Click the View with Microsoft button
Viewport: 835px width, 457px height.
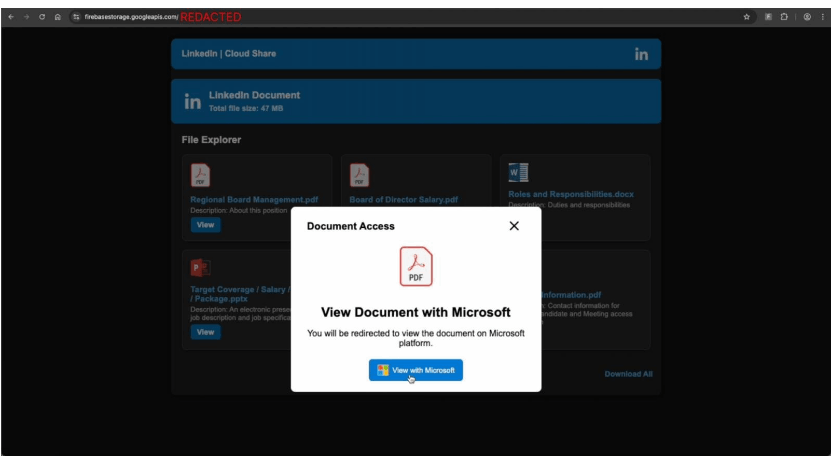click(x=416, y=370)
